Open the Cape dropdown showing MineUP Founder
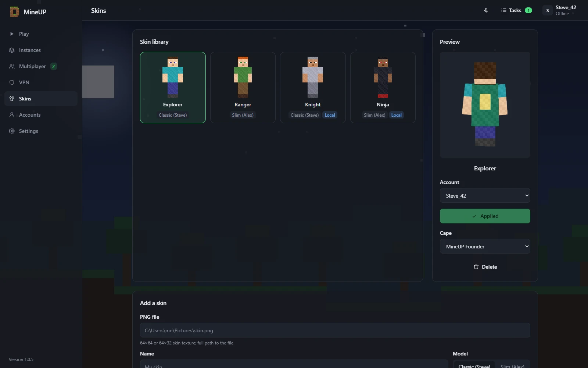This screenshot has height=368, width=588. pyautogui.click(x=485, y=247)
